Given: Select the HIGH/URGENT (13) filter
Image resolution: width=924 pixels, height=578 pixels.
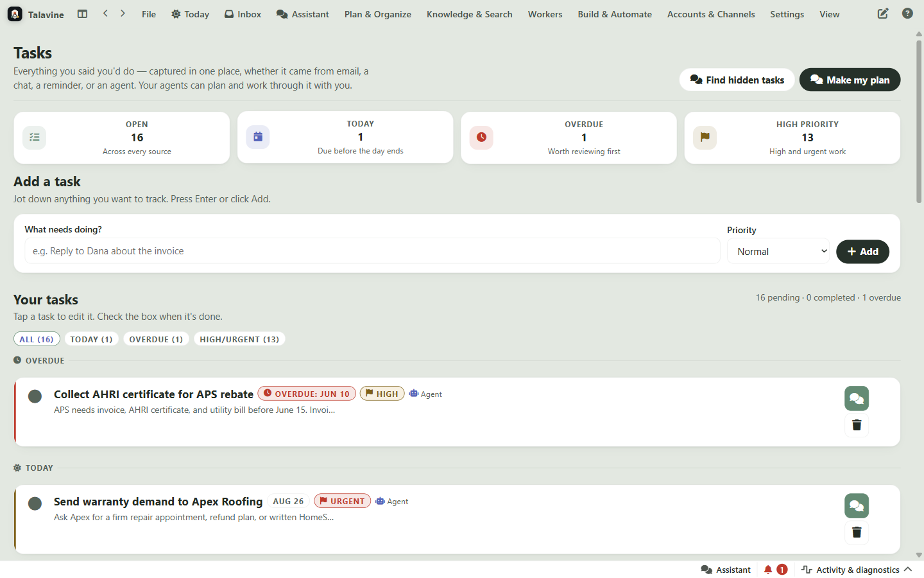Looking at the screenshot, I should 239,339.
